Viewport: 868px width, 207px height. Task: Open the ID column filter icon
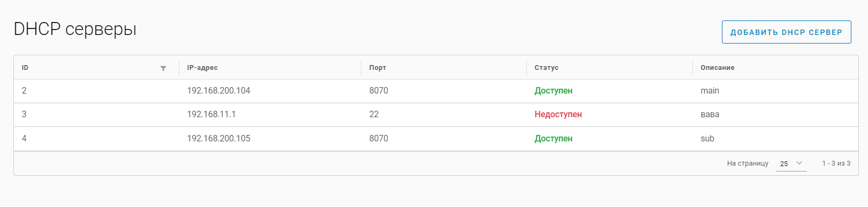(163, 68)
